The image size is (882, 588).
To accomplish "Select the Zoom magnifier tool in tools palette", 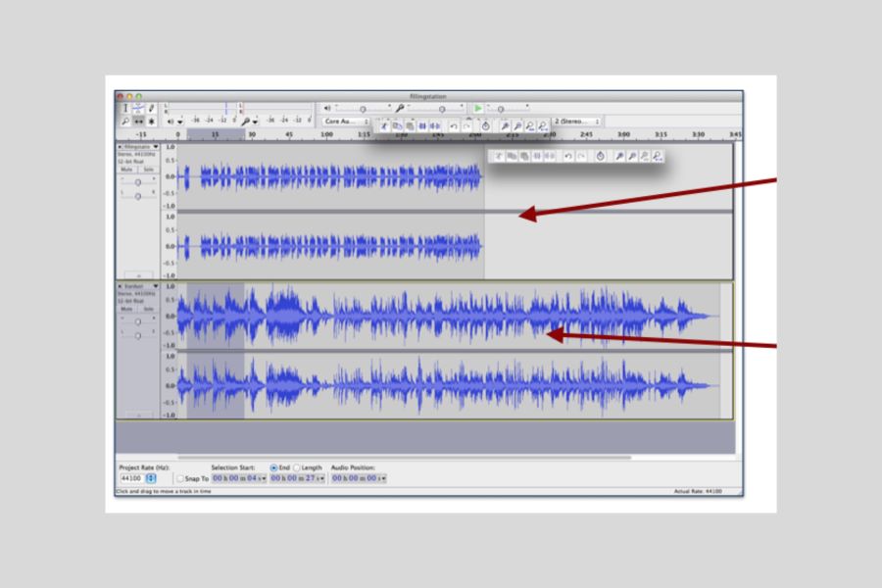I will click(125, 121).
